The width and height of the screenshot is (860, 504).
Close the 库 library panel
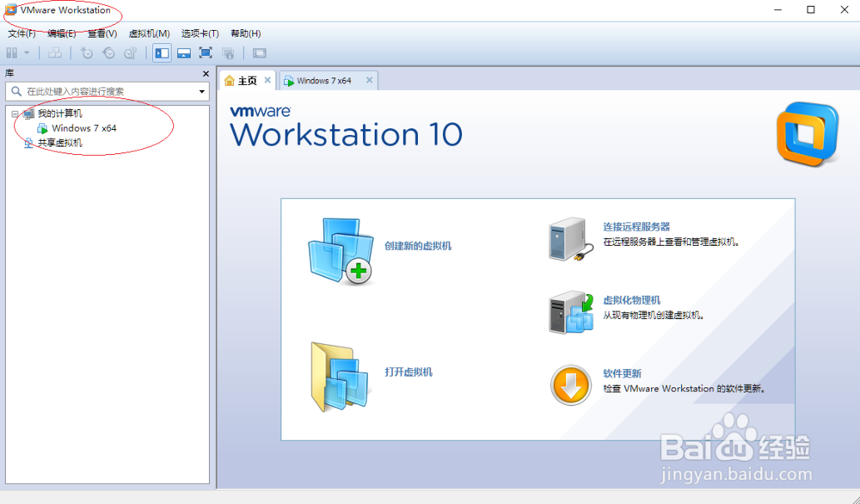pyautogui.click(x=206, y=73)
